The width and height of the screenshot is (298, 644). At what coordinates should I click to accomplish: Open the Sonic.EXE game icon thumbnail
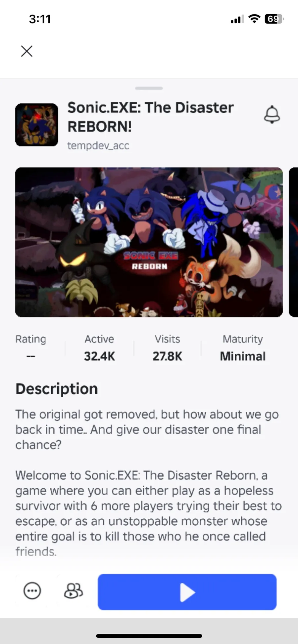pos(37,125)
